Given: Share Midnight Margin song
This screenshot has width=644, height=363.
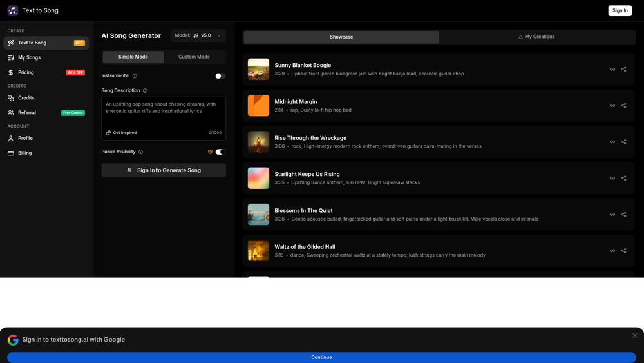Looking at the screenshot, I should pyautogui.click(x=624, y=106).
